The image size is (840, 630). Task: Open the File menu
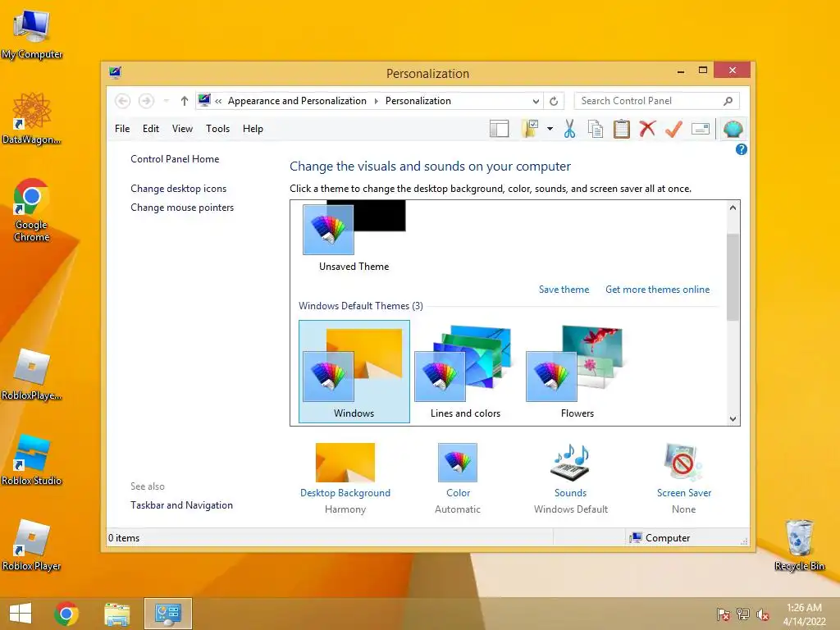coord(122,129)
